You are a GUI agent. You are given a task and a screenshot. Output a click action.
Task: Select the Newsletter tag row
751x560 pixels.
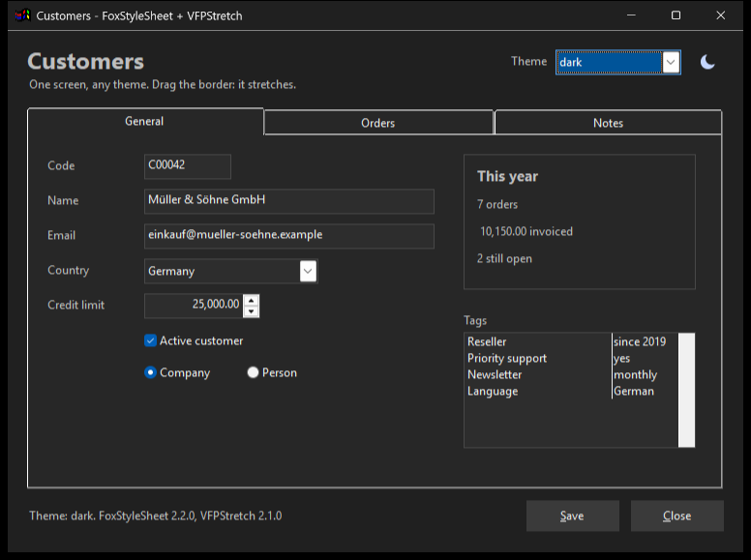[573, 374]
